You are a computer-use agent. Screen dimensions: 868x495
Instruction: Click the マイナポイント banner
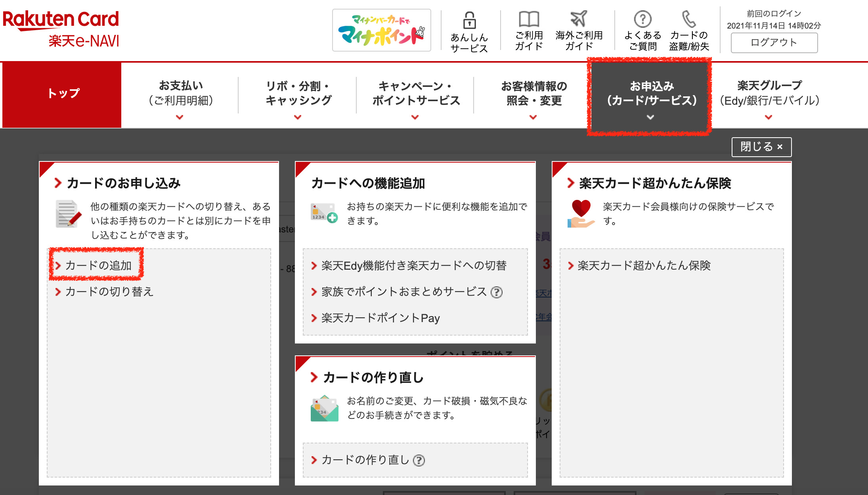[x=381, y=30]
